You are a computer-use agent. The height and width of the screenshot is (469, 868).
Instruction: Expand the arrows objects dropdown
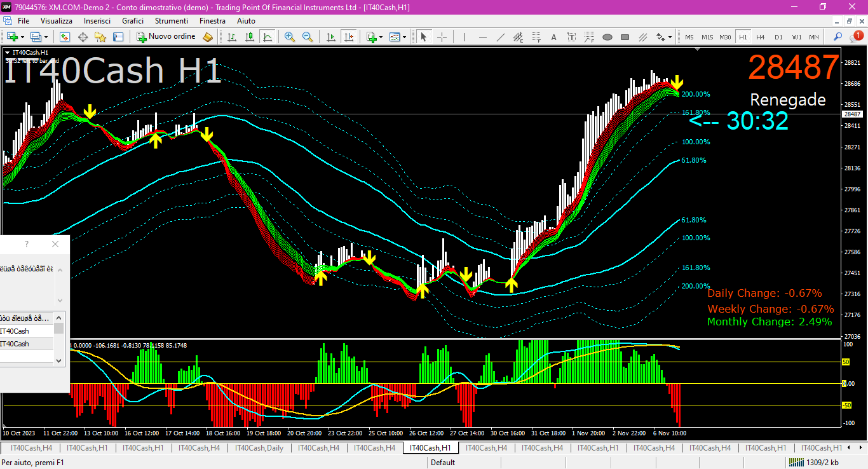[x=670, y=37]
